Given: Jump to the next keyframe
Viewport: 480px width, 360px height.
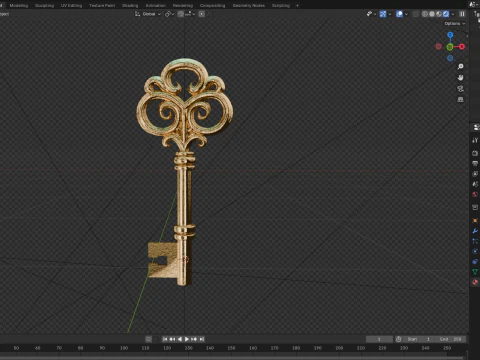Looking at the screenshot, I should point(194,339).
